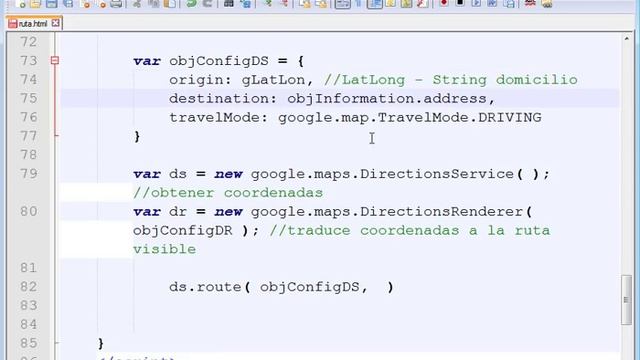The width and height of the screenshot is (640, 360).
Task: Click the spell-check ABC toolbar icon
Action: coord(530,4)
